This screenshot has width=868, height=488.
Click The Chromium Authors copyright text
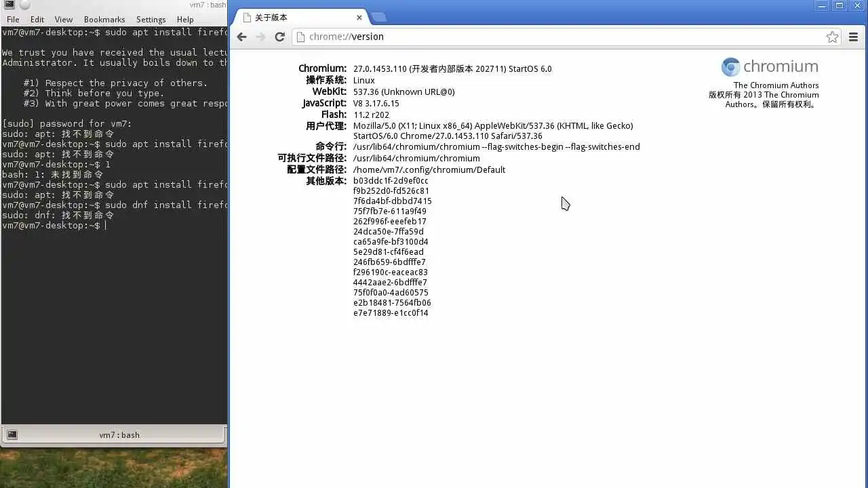click(764, 95)
